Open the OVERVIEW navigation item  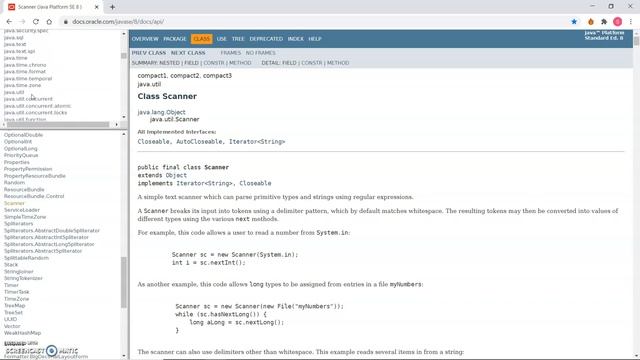pos(145,39)
